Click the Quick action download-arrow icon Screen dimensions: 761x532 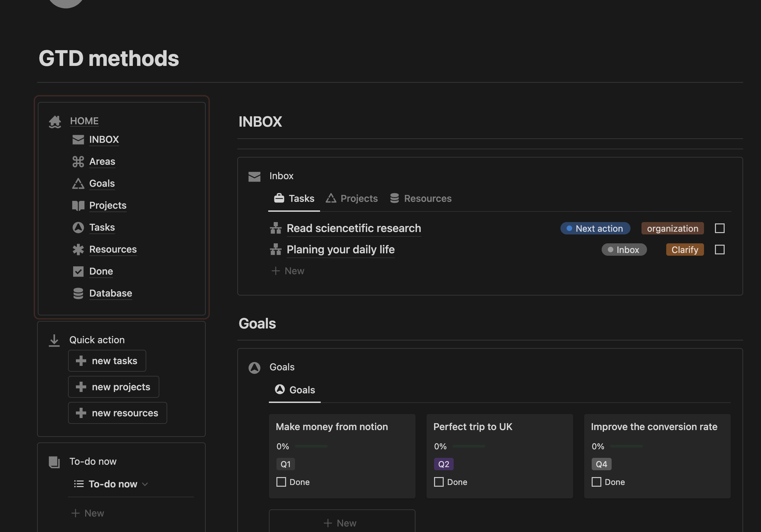point(54,340)
